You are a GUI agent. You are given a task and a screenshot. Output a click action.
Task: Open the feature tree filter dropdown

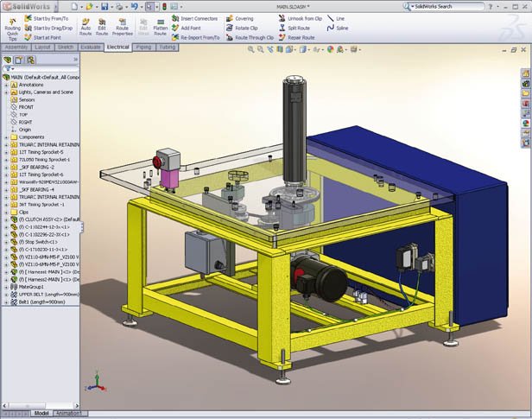click(9, 68)
